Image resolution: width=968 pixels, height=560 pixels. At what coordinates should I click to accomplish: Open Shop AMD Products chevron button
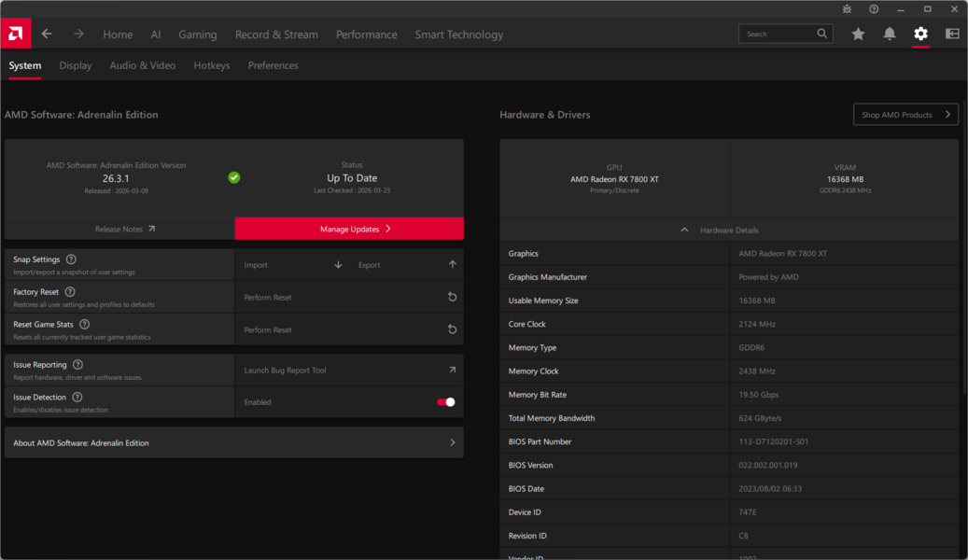[x=905, y=115]
